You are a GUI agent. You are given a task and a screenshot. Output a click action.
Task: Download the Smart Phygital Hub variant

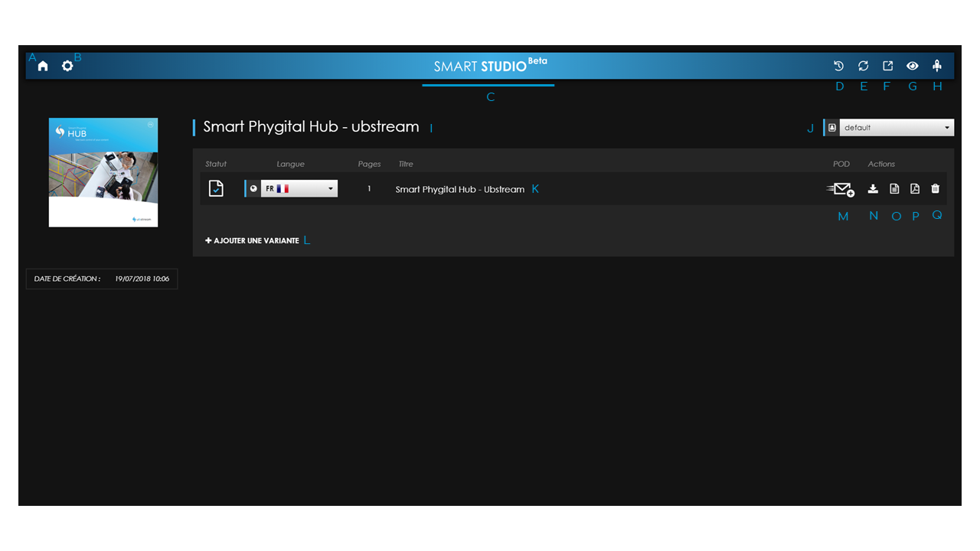point(873,189)
